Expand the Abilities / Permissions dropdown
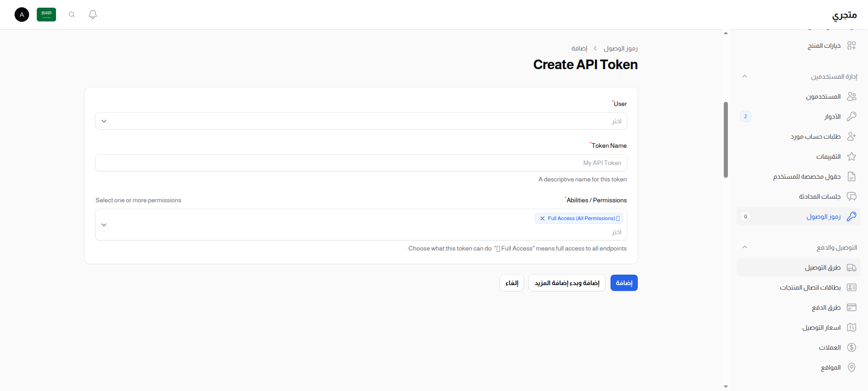The width and height of the screenshot is (868, 391). [104, 225]
